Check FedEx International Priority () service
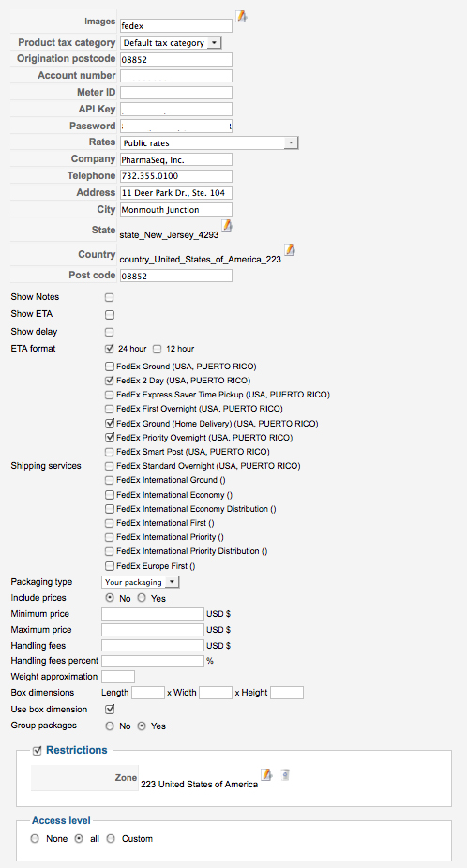The image size is (467, 868). click(109, 537)
